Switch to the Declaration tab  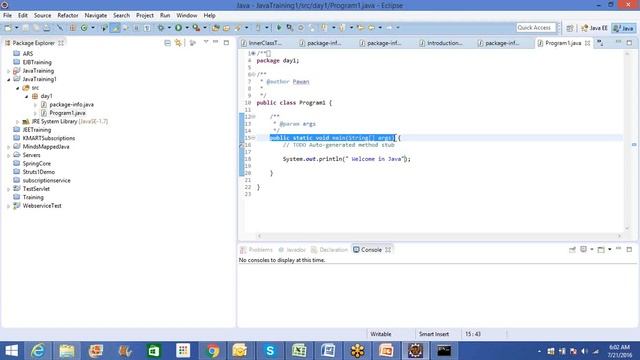(329, 250)
